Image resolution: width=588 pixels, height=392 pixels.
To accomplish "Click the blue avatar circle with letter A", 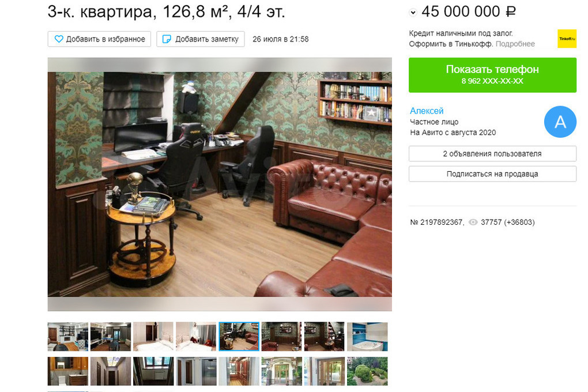I will [x=560, y=122].
